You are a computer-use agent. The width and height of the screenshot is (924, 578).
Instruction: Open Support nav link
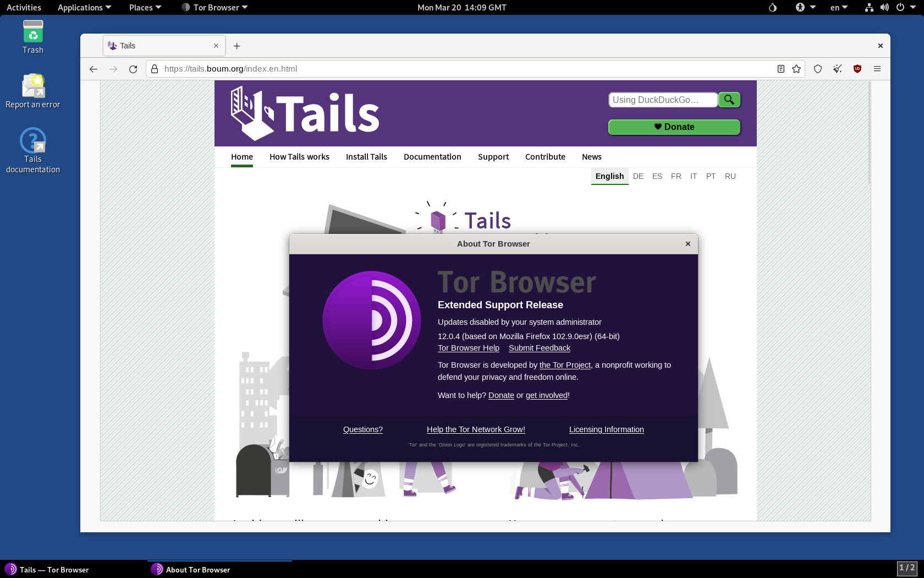(x=493, y=157)
